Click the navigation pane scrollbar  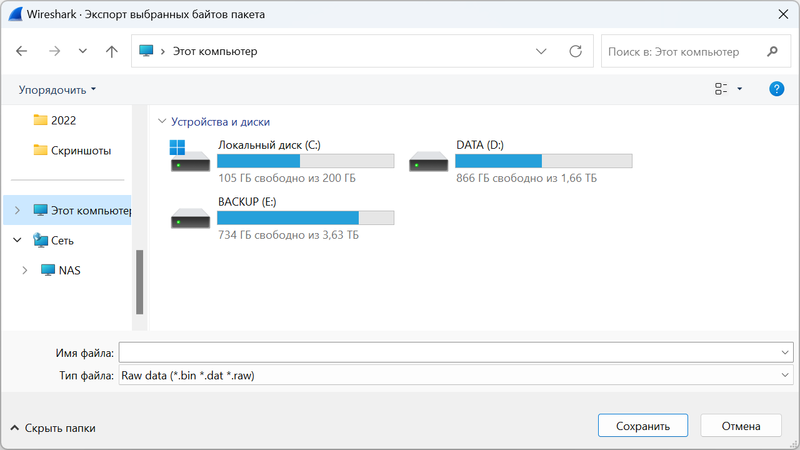[140, 282]
